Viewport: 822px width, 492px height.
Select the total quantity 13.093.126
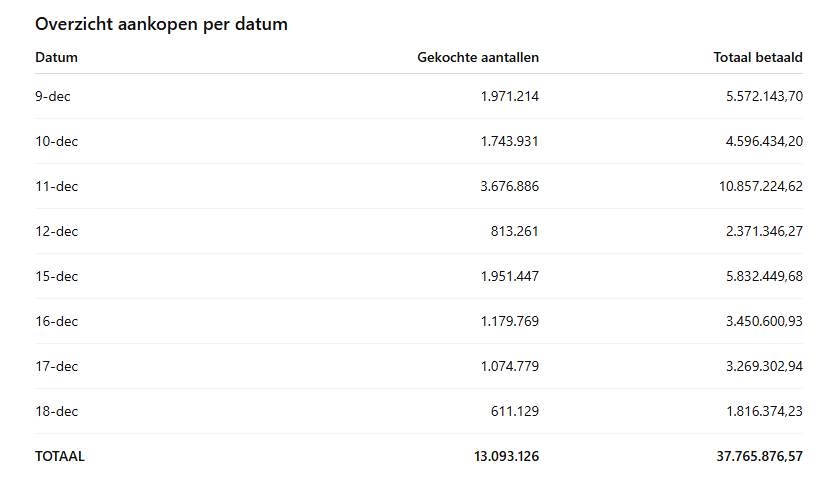[x=506, y=456]
